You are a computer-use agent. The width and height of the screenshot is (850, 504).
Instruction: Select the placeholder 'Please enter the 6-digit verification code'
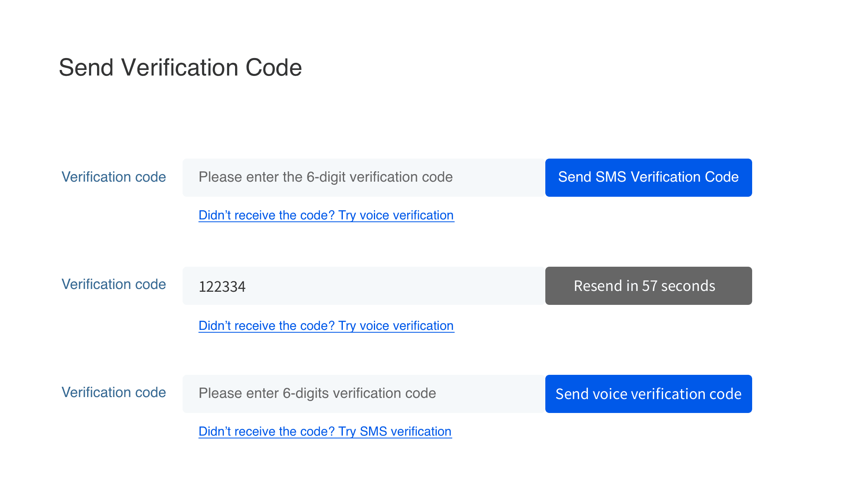coord(325,177)
